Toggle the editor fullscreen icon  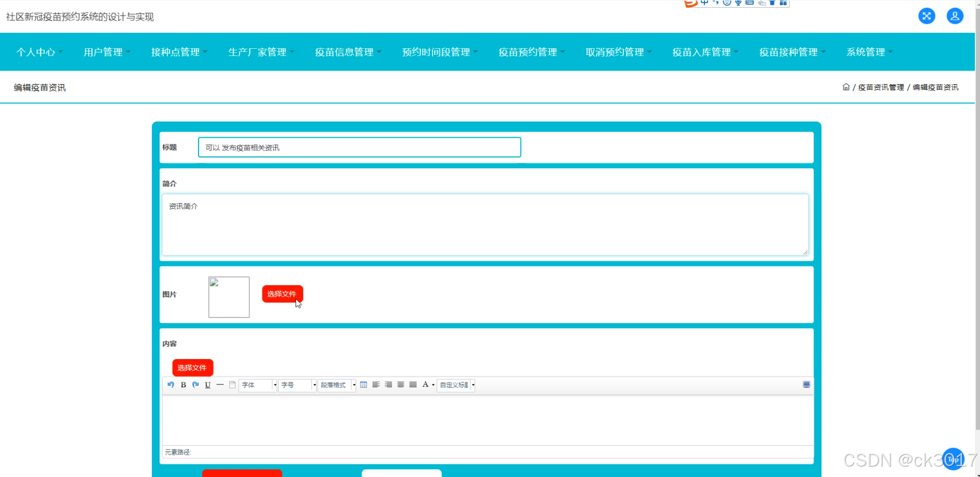pyautogui.click(x=806, y=385)
